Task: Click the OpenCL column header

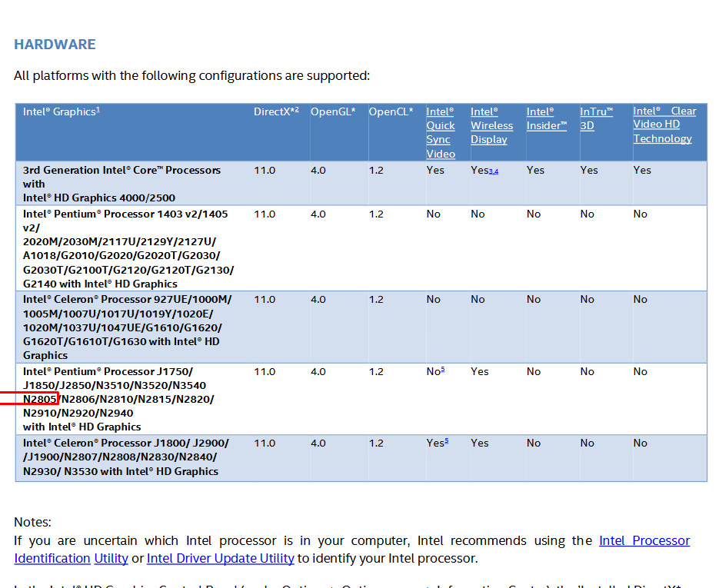Action: click(391, 111)
